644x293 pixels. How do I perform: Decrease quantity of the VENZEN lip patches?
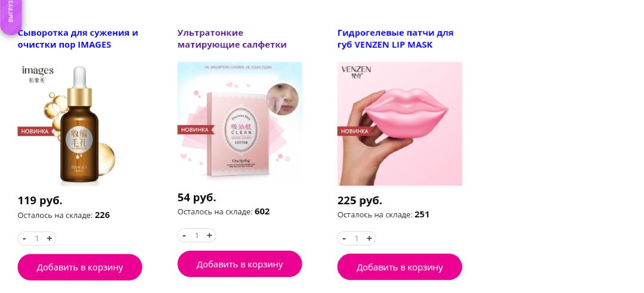click(x=344, y=238)
